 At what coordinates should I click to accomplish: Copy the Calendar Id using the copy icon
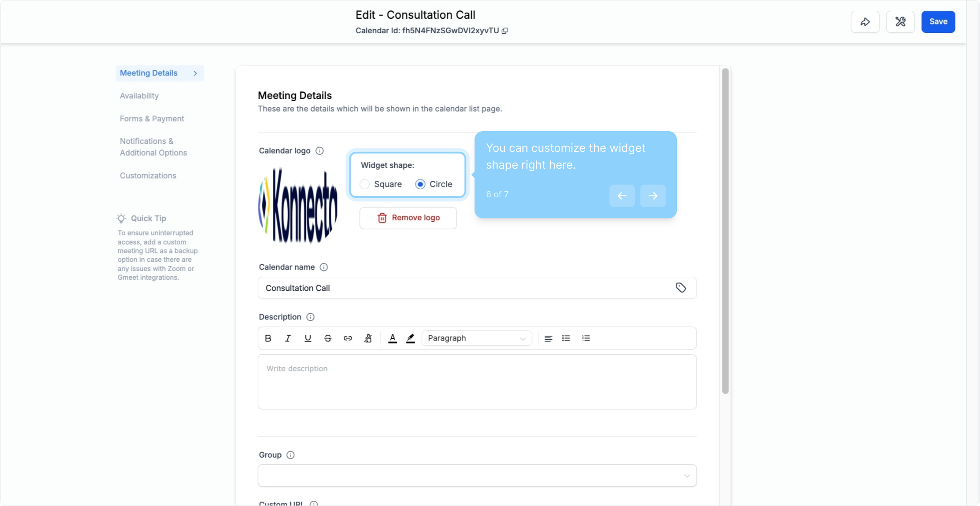coord(505,31)
